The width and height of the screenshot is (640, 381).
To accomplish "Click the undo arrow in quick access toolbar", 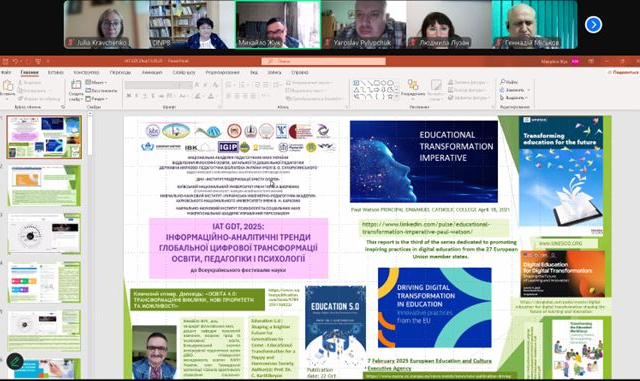I will [x=15, y=61].
